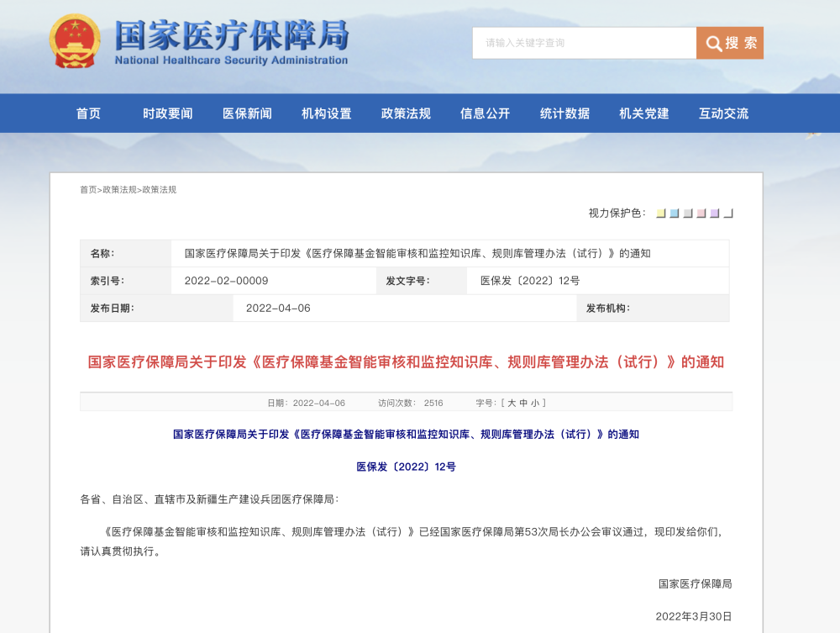Select 政策法规 in main navigation bar
Image resolution: width=840 pixels, height=633 pixels.
point(406,113)
